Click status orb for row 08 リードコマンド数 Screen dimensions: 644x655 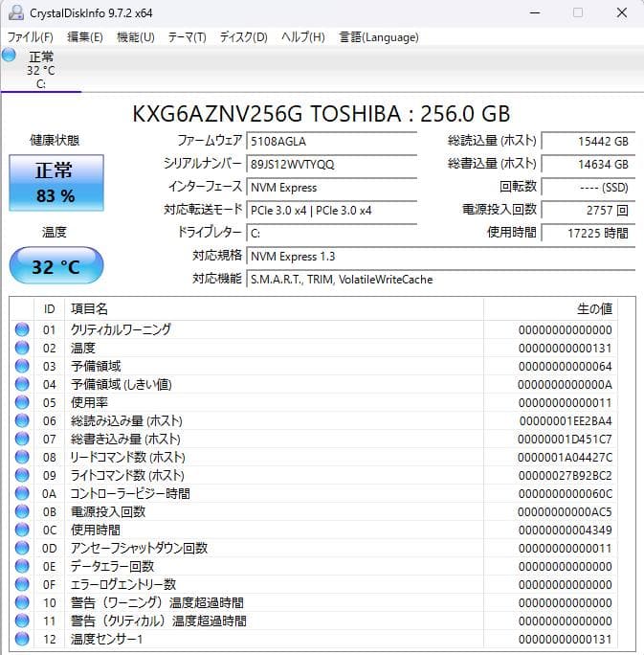[22, 457]
